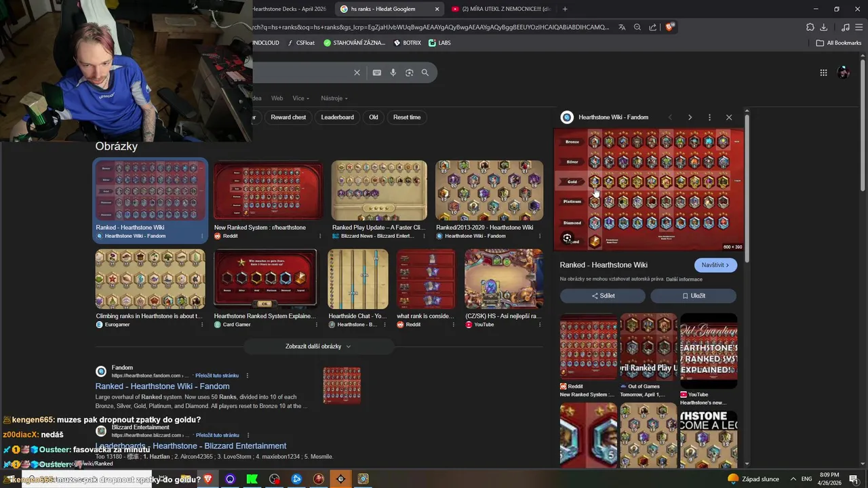868x488 pixels.
Task: Start voice search with the microphone icon
Action: pyautogui.click(x=393, y=73)
